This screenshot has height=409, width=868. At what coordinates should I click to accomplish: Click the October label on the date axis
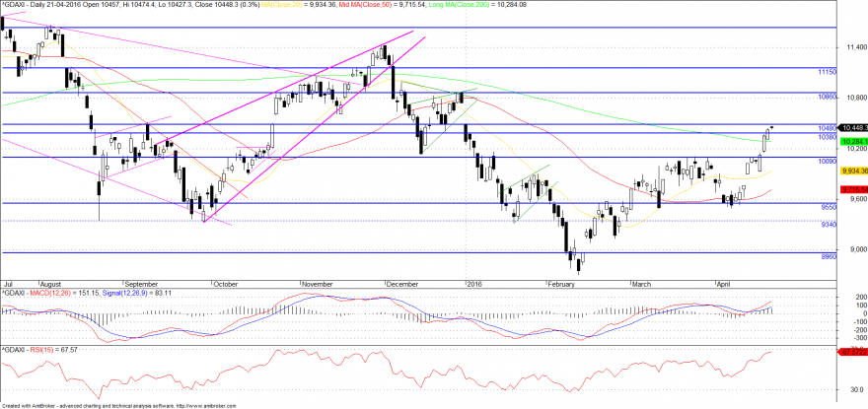(x=225, y=284)
